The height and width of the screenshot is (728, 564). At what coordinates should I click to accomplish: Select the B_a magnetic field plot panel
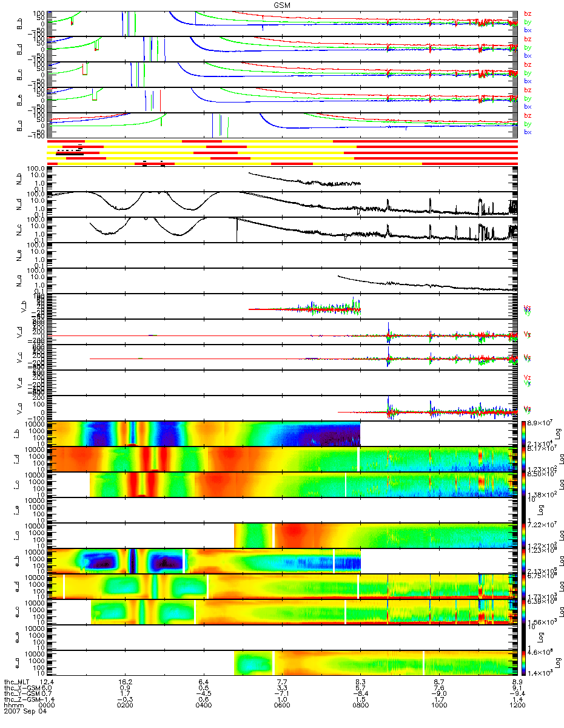pos(284,124)
